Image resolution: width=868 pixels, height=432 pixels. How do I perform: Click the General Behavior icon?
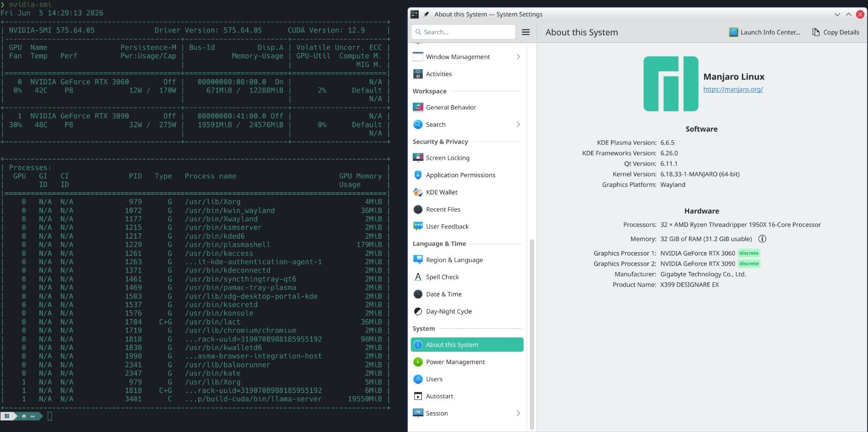click(418, 107)
